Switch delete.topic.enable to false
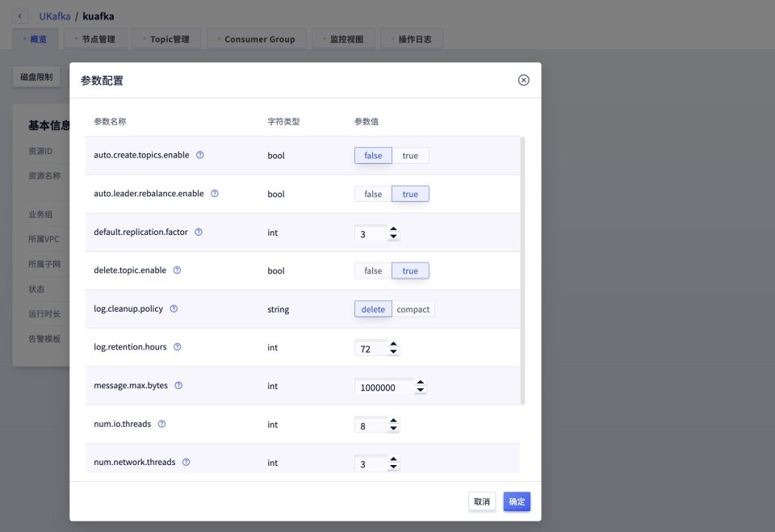The height and width of the screenshot is (532, 775). click(x=373, y=271)
